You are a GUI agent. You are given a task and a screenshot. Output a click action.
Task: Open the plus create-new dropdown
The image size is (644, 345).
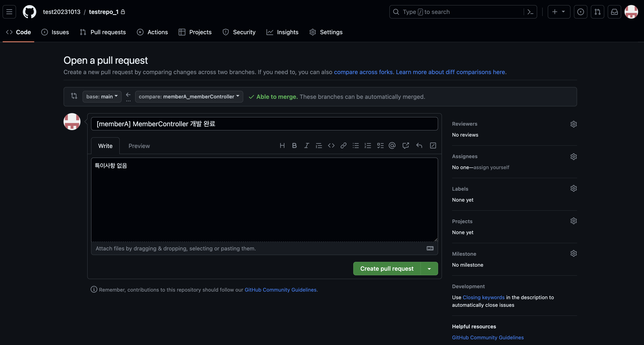(x=558, y=12)
